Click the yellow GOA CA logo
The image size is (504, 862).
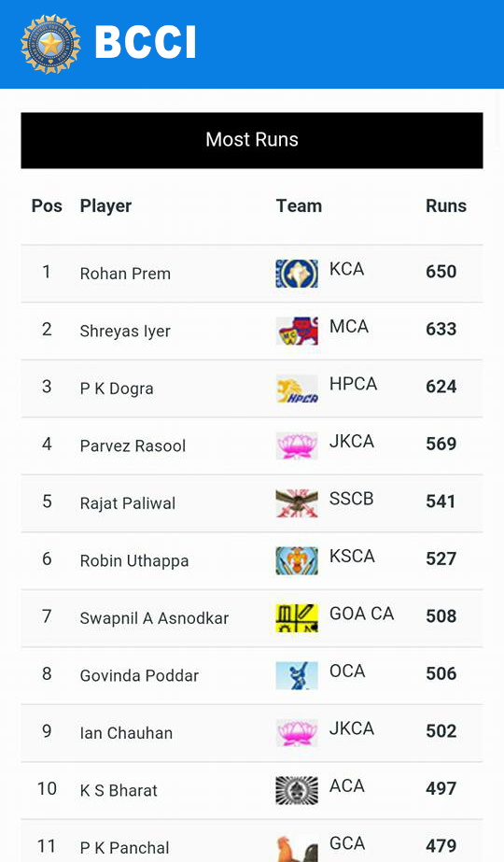point(297,618)
